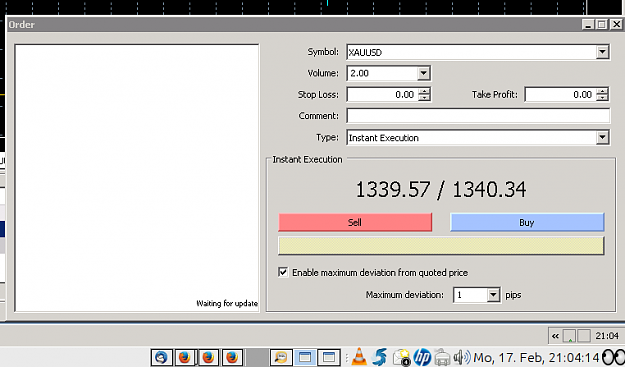Viewport: 625px width, 367px height.
Task: Expand hidden tray icons with double chevron
Action: [555, 336]
